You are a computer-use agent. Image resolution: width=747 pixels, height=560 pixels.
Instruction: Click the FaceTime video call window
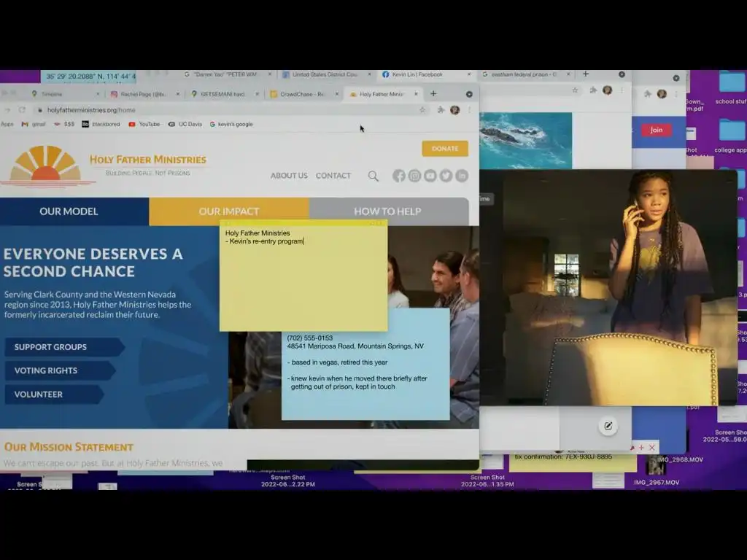tap(608, 287)
